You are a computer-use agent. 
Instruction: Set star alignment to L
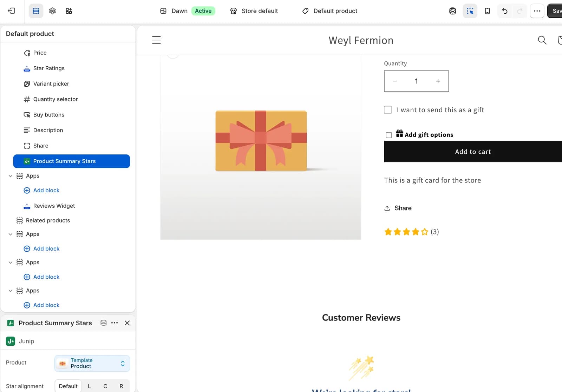(x=89, y=386)
